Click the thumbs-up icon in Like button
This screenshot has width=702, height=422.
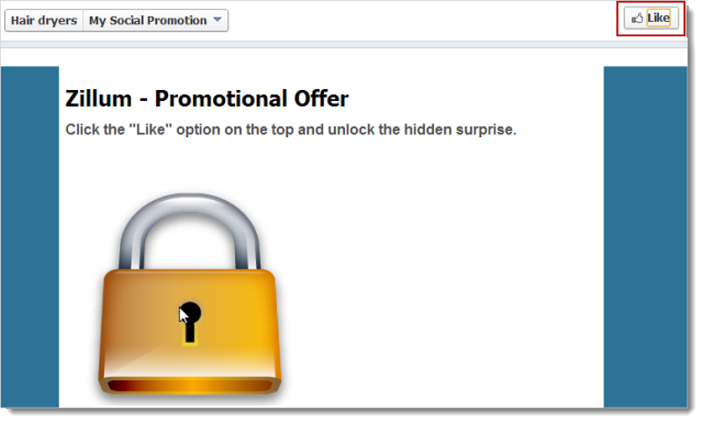tap(637, 19)
